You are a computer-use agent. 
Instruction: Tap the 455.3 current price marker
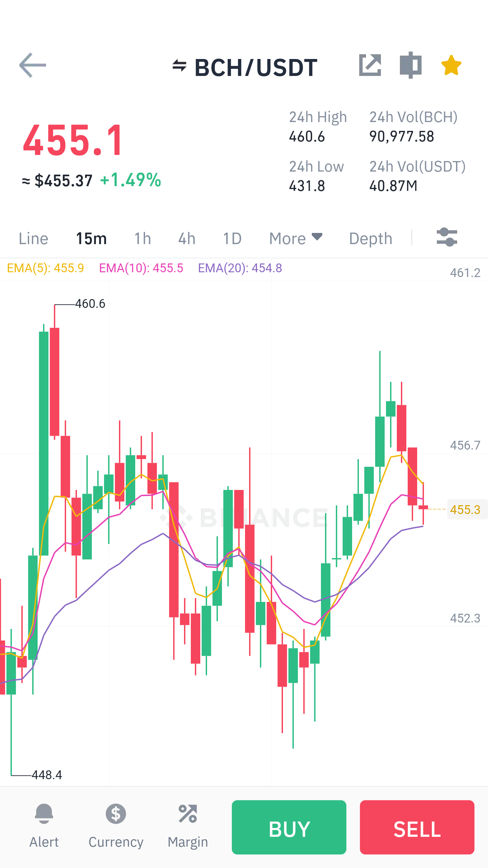(465, 510)
